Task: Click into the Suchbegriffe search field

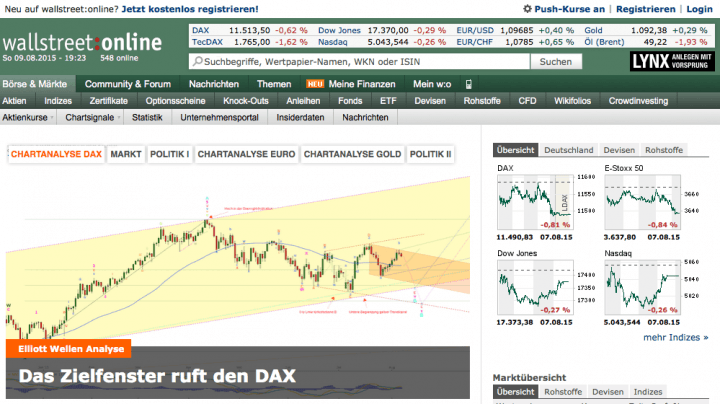Action: [x=359, y=62]
